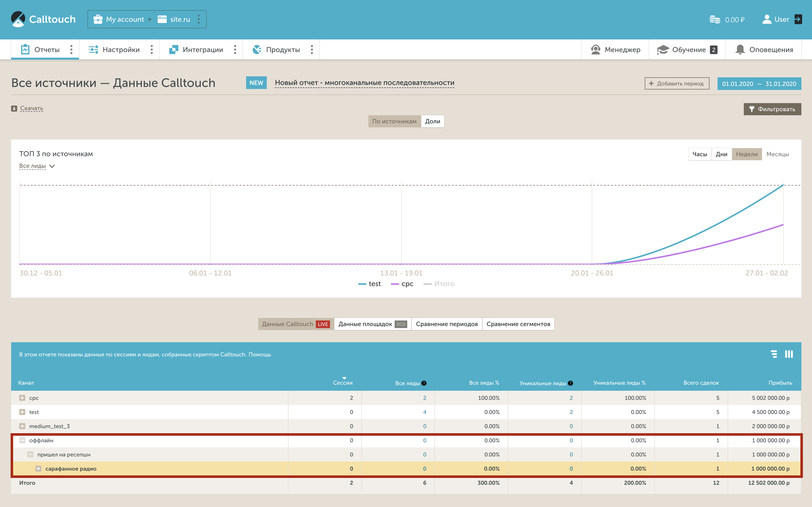Click the Менеджер headset icon
The width and height of the screenshot is (812, 507).
(595, 50)
